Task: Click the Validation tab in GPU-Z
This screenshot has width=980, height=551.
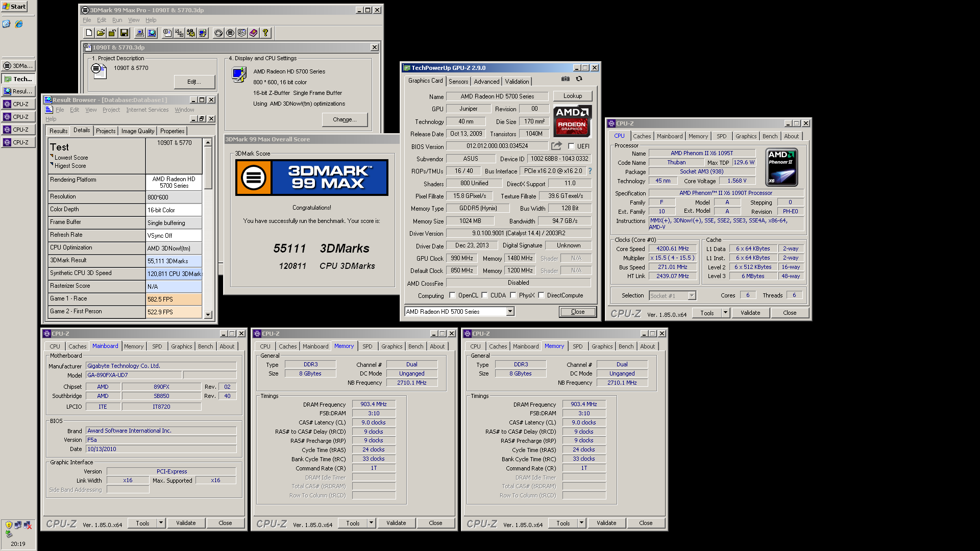Action: [x=517, y=82]
